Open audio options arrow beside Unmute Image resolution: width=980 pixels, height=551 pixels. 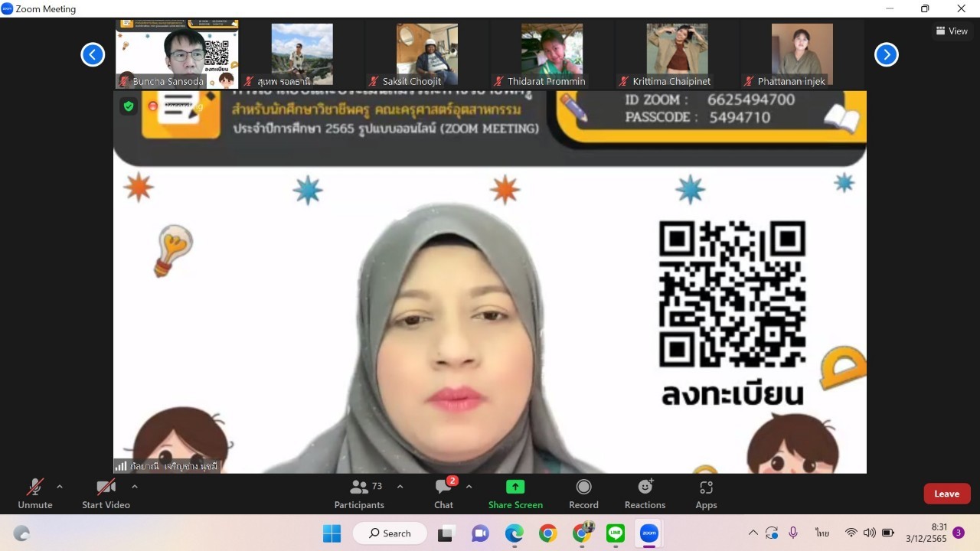click(x=60, y=487)
